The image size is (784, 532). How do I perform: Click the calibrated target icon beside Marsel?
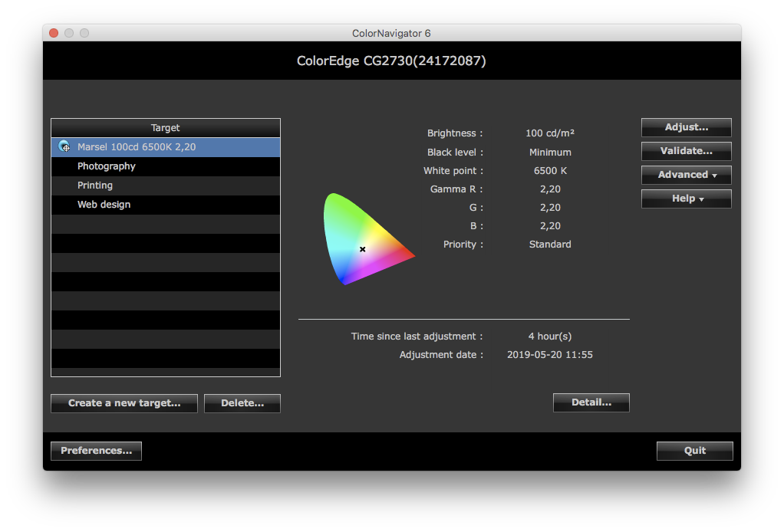point(64,146)
